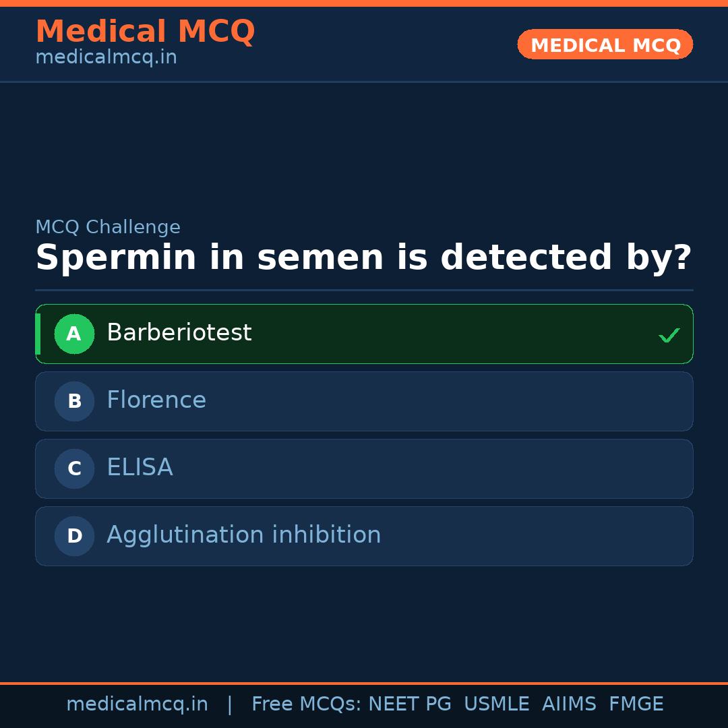Click NEET PG in the footer

[x=410, y=704]
